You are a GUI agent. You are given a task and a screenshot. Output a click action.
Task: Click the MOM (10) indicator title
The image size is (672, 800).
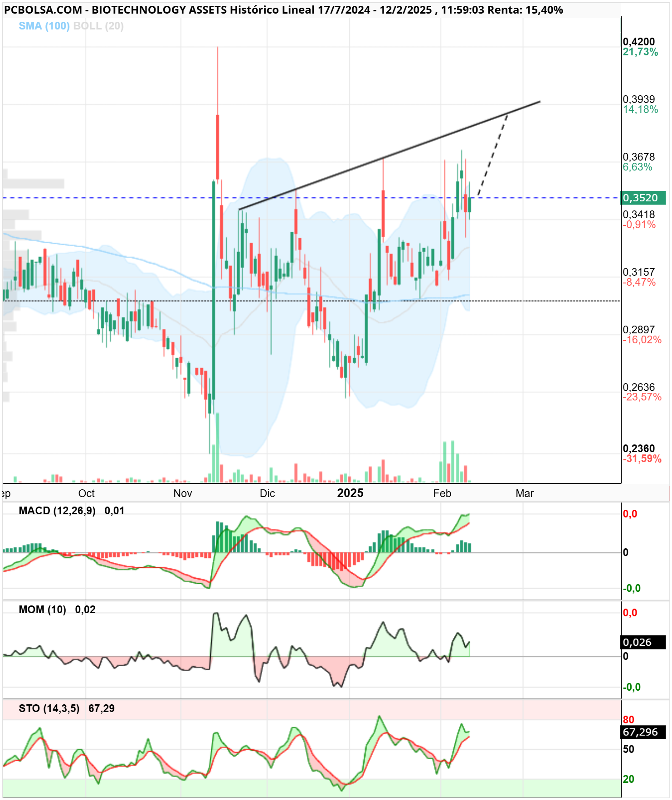tap(42, 610)
